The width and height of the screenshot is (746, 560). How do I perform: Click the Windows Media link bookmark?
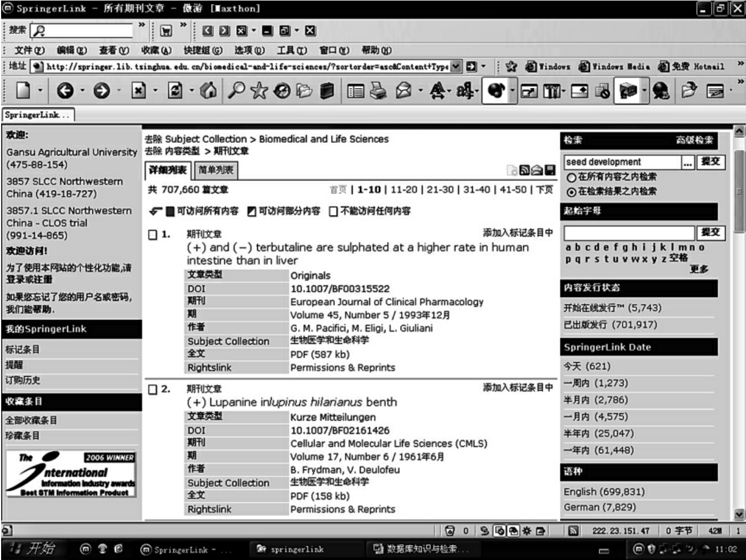coord(614,67)
